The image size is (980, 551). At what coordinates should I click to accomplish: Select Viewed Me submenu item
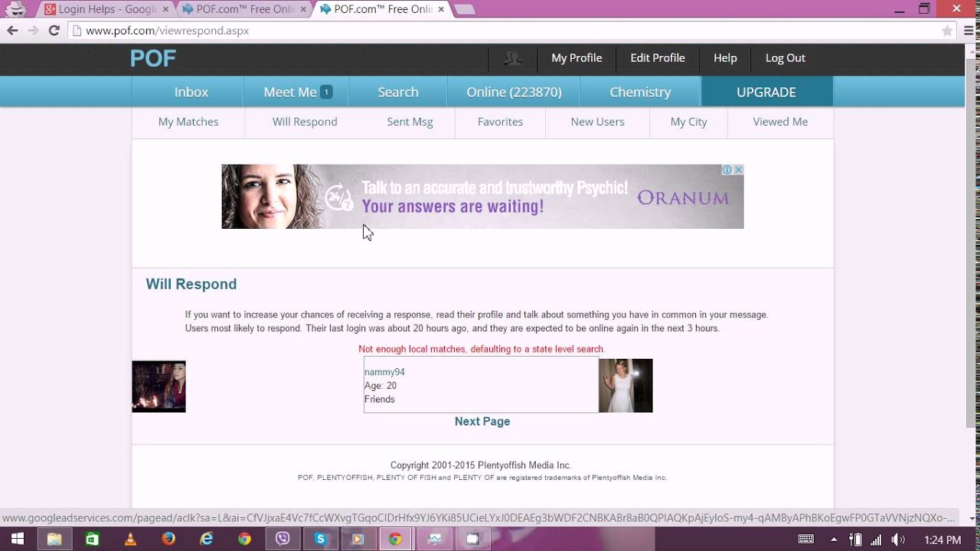coord(780,122)
